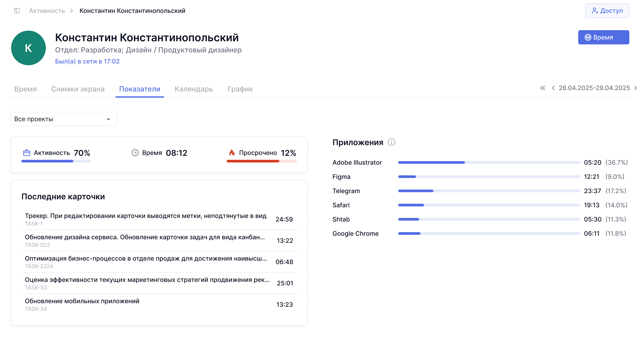Screen dimensions: 640x364
Task: Click the globe icon in Время button
Action: click(x=588, y=37)
